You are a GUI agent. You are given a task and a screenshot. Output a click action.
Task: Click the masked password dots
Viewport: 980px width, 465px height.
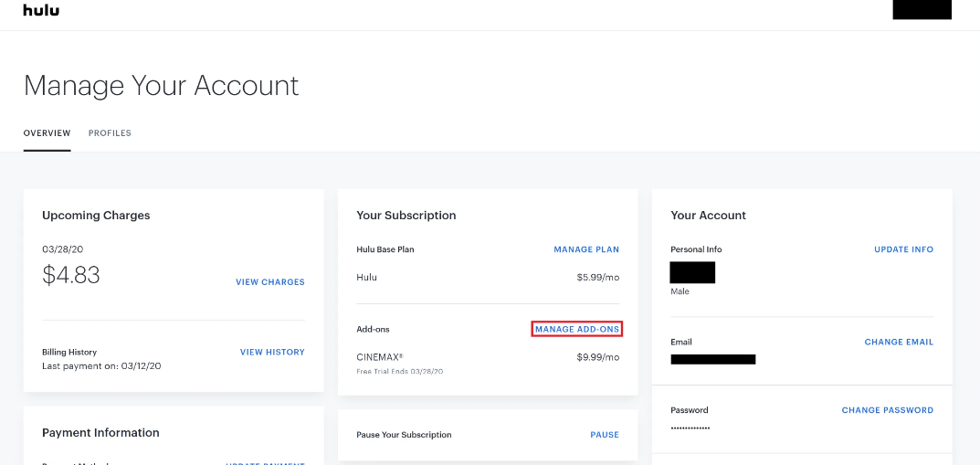(690, 428)
